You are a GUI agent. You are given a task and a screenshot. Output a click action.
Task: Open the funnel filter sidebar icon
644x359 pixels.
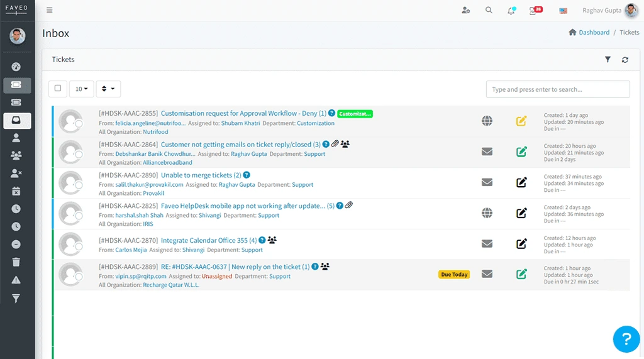pyautogui.click(x=16, y=299)
